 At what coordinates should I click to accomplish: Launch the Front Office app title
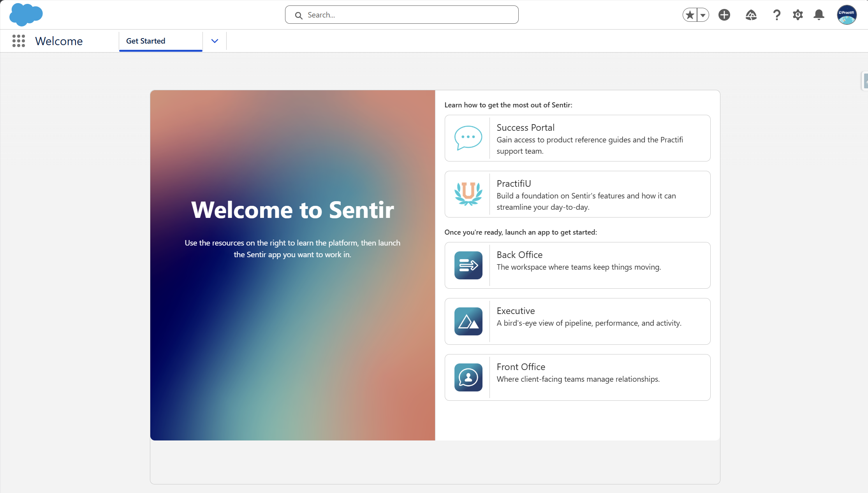tap(521, 367)
